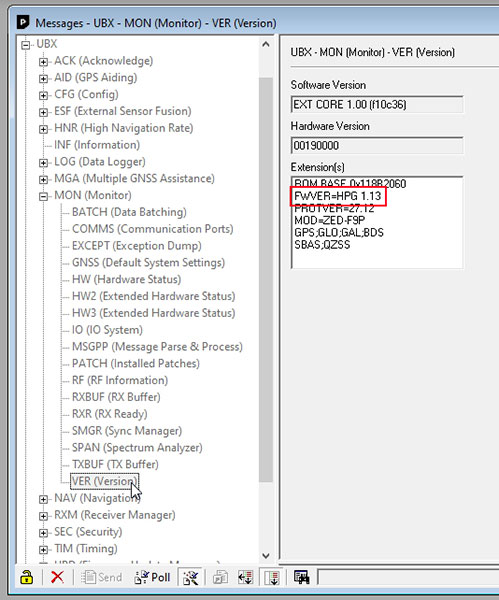
Task: Select SPAN (Spectrum Analyzer) item
Action: pyautogui.click(x=137, y=448)
